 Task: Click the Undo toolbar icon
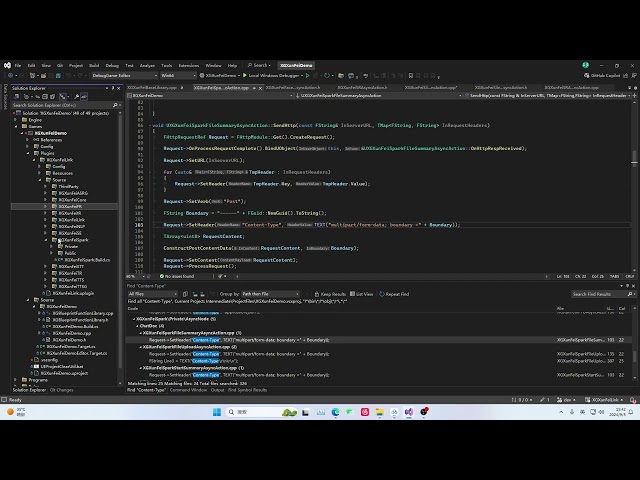(x=69, y=76)
